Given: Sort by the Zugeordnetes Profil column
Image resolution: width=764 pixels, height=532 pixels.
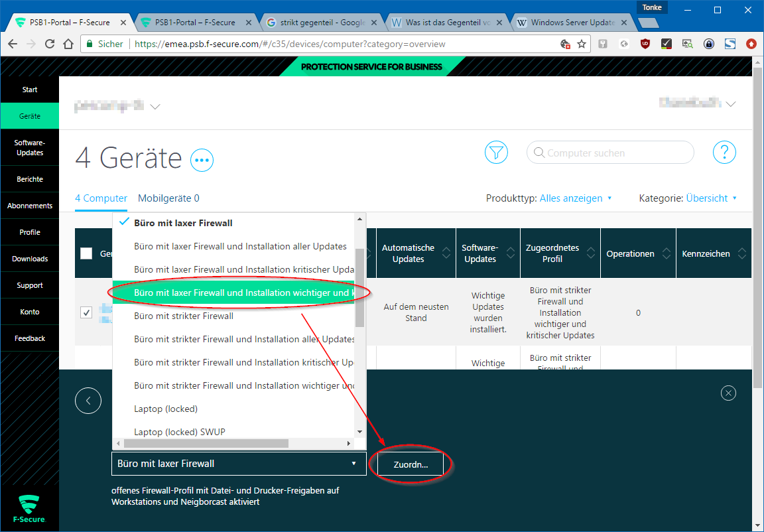Looking at the screenshot, I should pyautogui.click(x=591, y=253).
